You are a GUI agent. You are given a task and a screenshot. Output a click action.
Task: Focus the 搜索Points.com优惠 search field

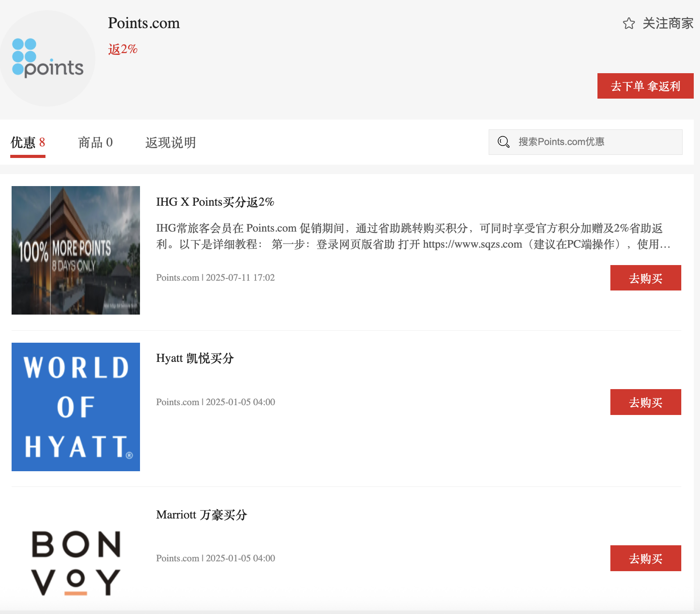[585, 142]
